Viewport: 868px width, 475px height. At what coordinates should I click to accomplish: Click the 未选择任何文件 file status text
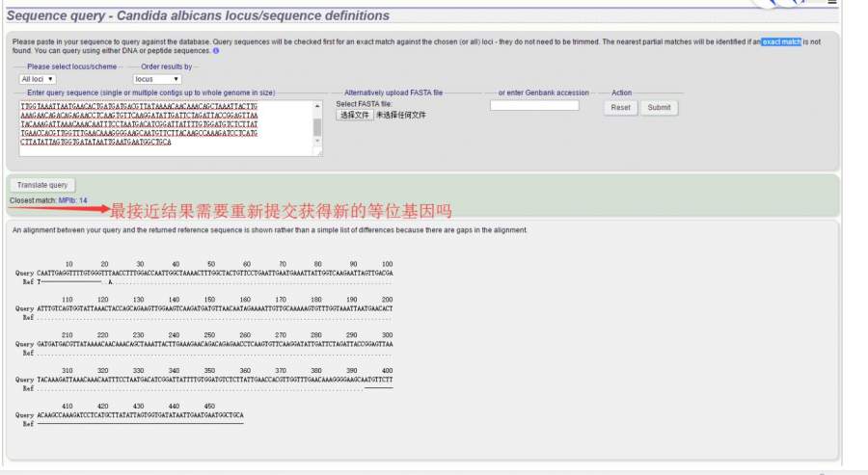click(401, 115)
